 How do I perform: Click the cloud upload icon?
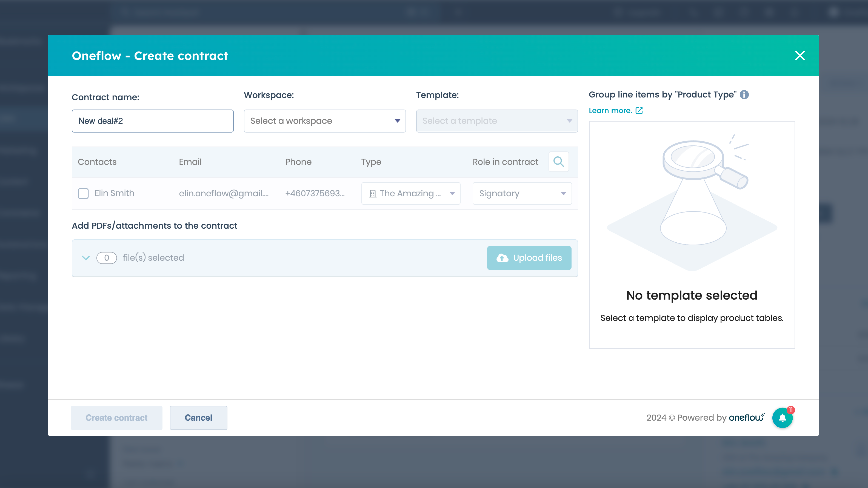(x=502, y=258)
